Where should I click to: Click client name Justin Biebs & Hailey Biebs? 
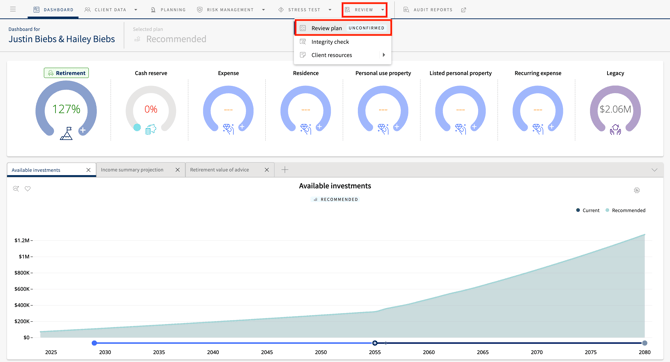point(62,39)
